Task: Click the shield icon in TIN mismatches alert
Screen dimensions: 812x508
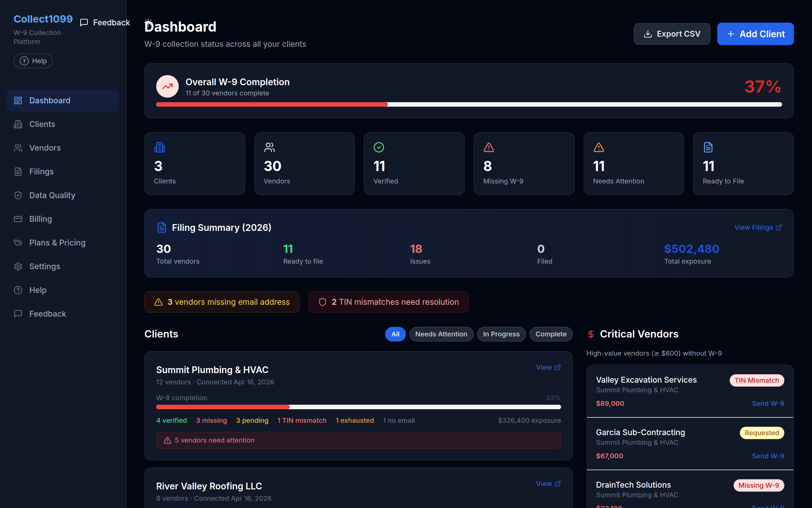Action: click(x=323, y=302)
